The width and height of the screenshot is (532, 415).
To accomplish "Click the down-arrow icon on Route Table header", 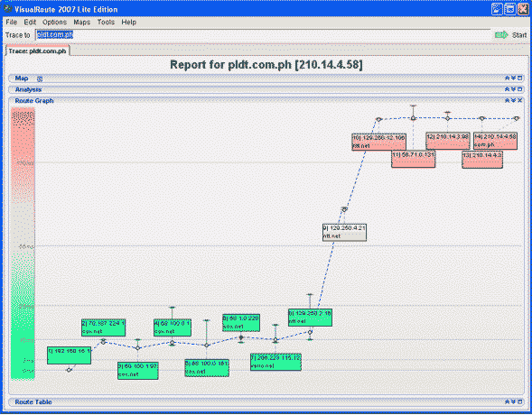I will 513,401.
